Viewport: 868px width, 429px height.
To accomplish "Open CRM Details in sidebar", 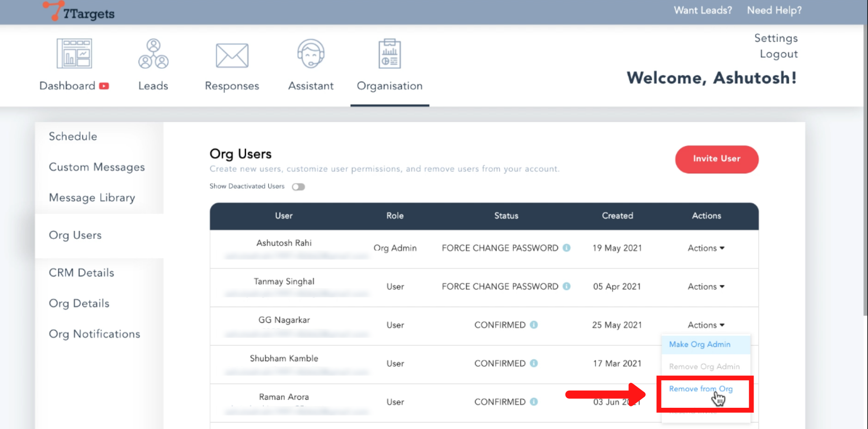I will coord(81,273).
